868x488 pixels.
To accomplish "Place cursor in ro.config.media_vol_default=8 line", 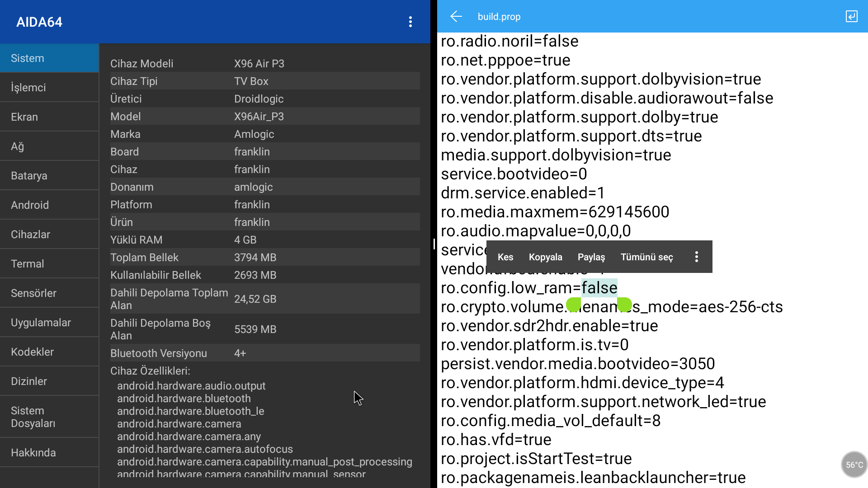I will 551,421.
